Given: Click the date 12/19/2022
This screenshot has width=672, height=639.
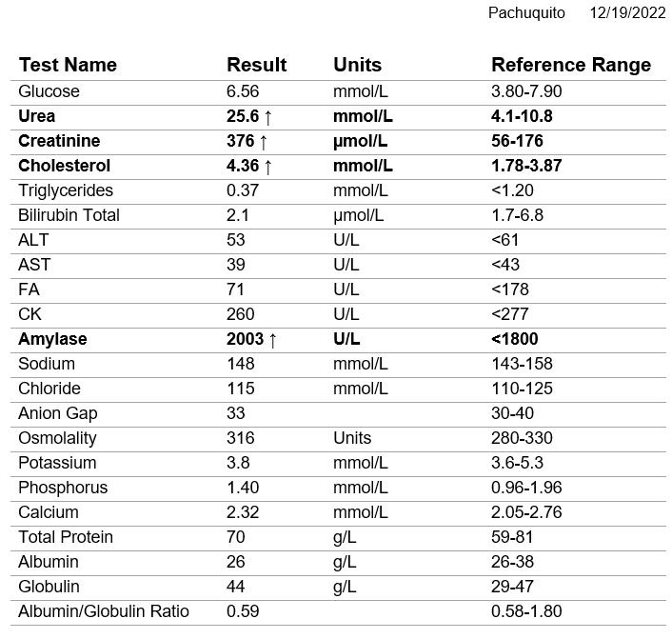Looking at the screenshot, I should tap(626, 12).
